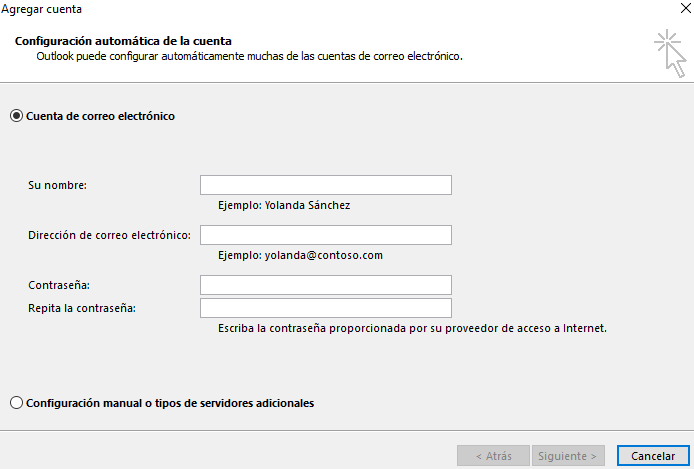Click the Repita la contraseña field

[x=326, y=308]
